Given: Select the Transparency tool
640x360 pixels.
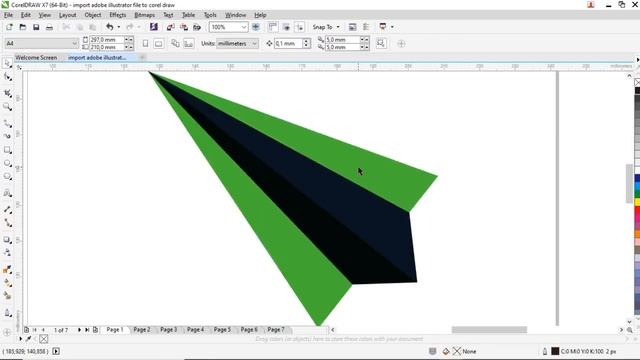Looking at the screenshot, I should (7, 253).
